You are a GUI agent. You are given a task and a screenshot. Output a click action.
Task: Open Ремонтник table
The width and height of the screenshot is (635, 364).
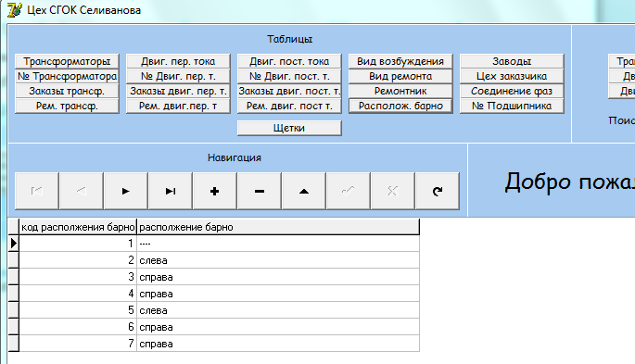coord(400,91)
